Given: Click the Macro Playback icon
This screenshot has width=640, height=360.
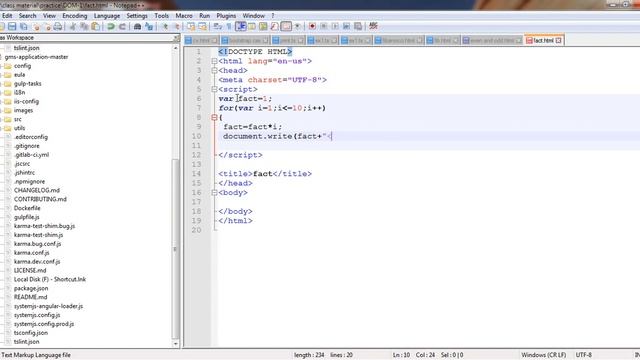Looking at the screenshot, I should tap(335, 27).
